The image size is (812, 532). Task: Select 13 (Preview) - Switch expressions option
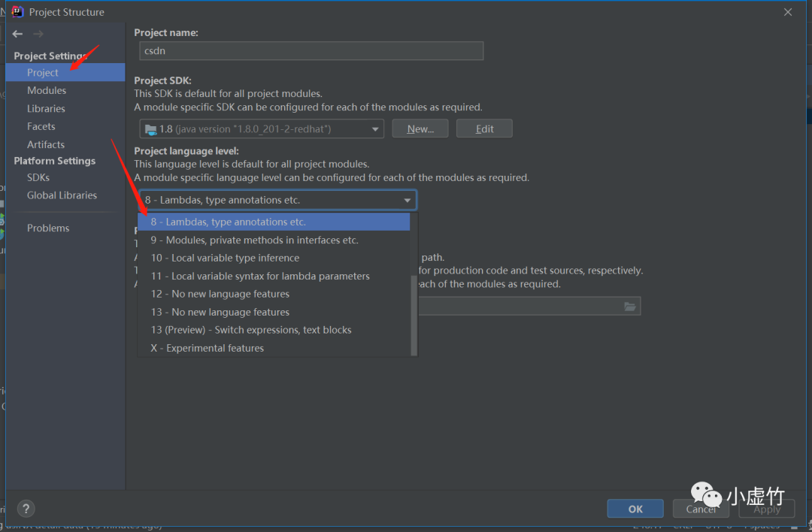pos(251,330)
